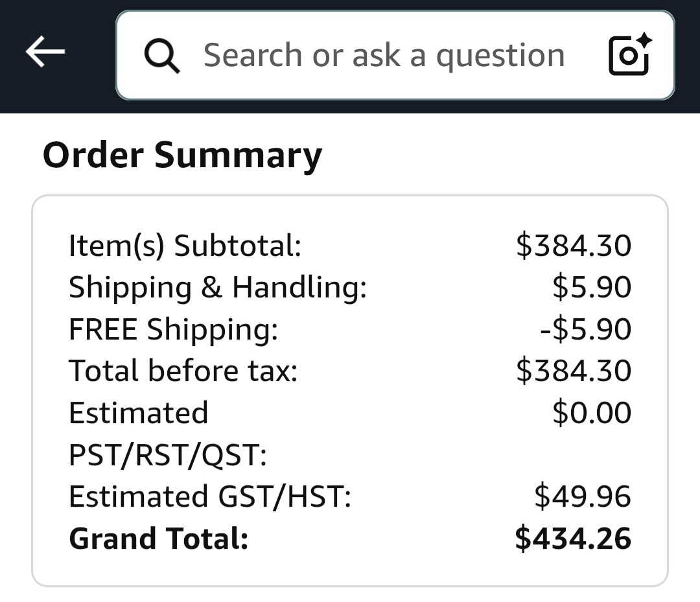
Task: Click the $0.00 PST amount
Action: (x=592, y=412)
